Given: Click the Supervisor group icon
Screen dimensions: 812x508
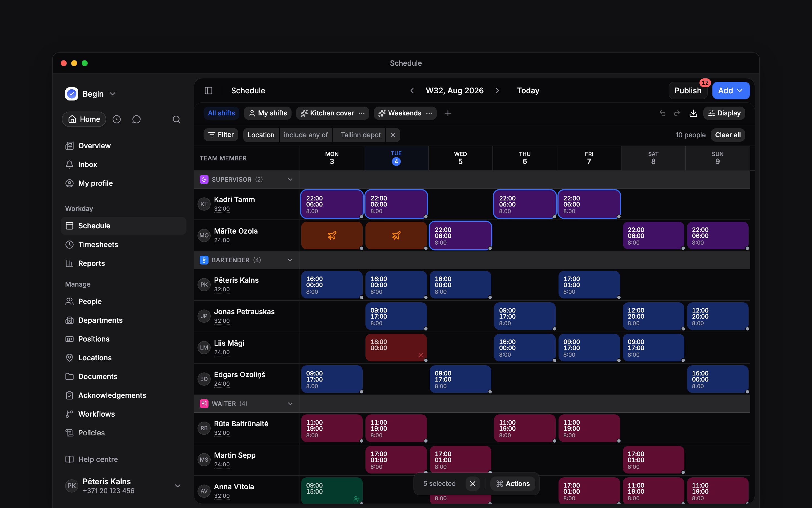Looking at the screenshot, I should (204, 179).
